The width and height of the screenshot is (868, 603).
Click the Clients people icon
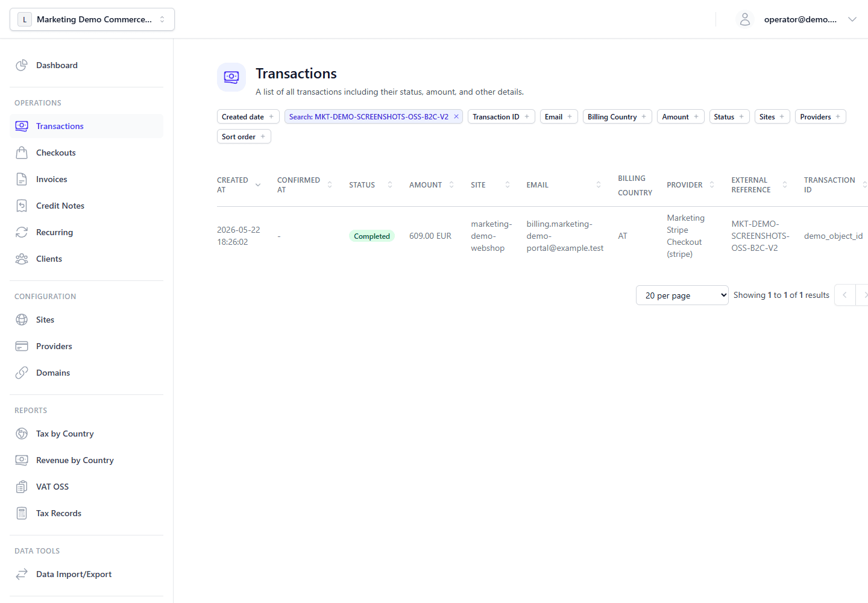coord(22,259)
